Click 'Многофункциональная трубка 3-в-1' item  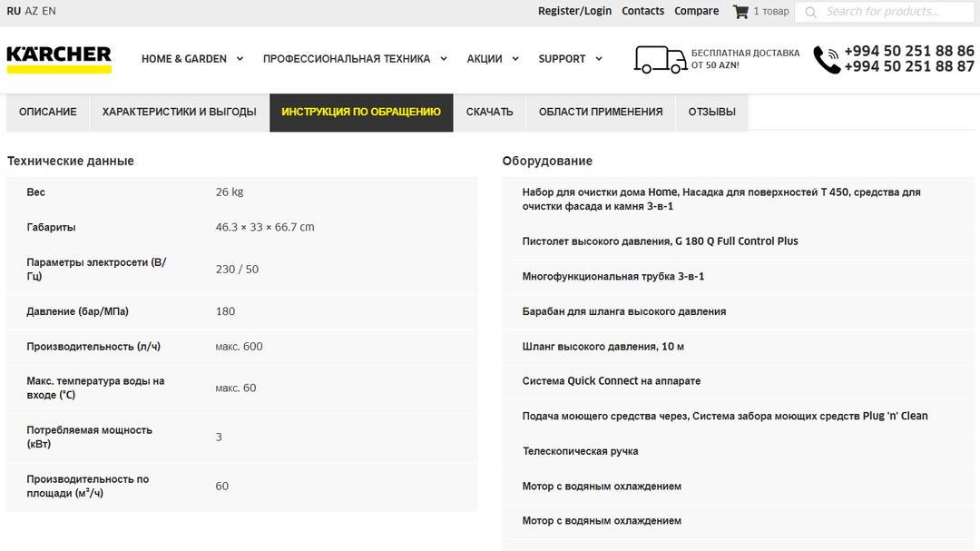613,277
